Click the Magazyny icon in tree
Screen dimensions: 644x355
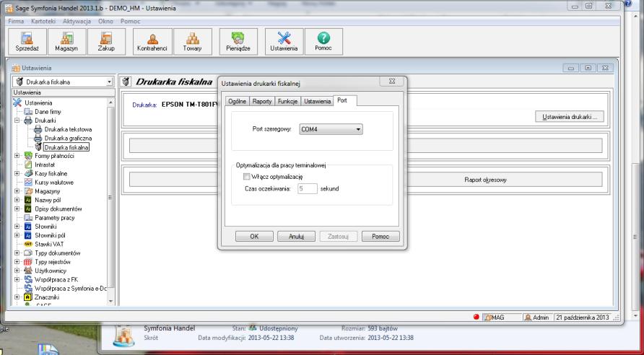(x=28, y=191)
